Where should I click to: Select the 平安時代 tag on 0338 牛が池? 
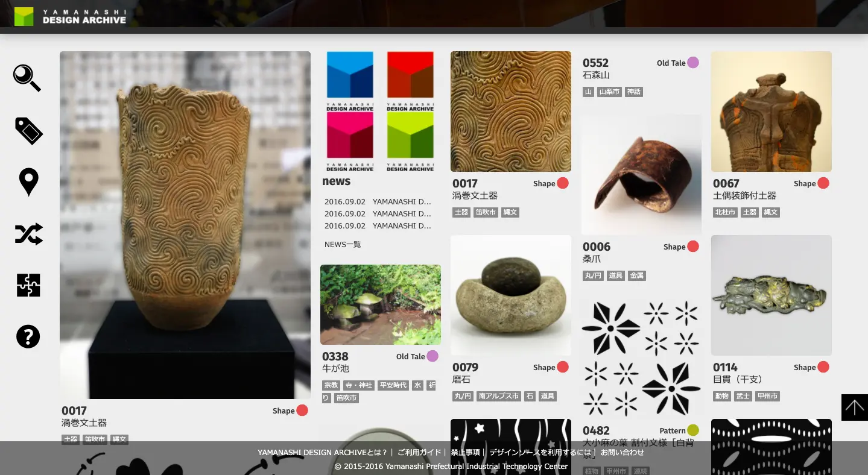[393, 385]
